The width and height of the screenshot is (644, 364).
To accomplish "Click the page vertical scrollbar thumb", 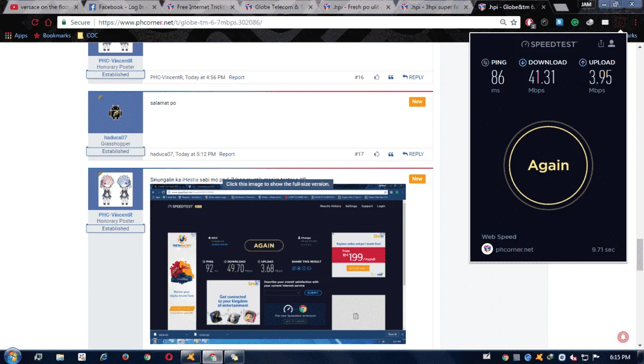I will click(640, 255).
